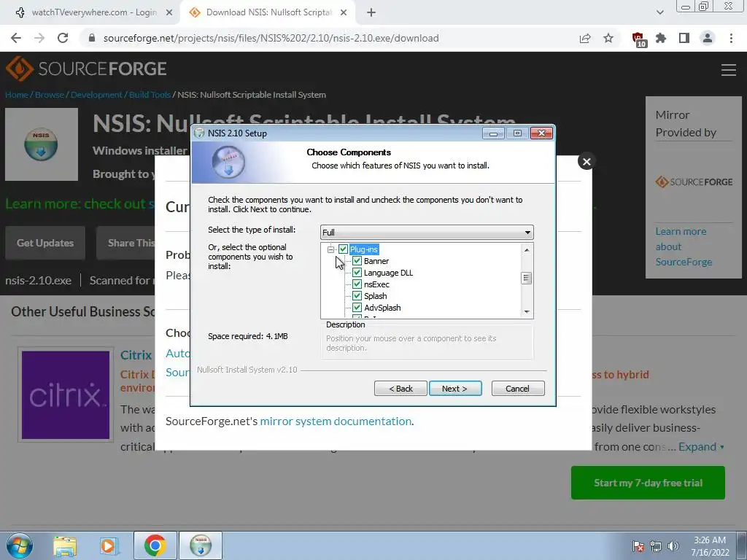Screen dimensions: 747x560
Task: Open a new browser tab with plus
Action: [x=371, y=12]
